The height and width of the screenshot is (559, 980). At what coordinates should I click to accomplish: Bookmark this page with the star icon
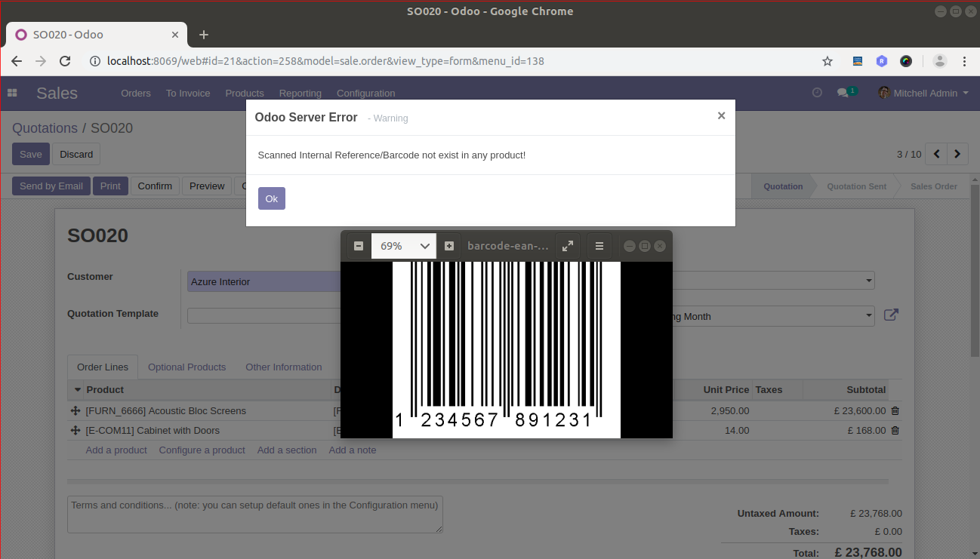pos(827,61)
